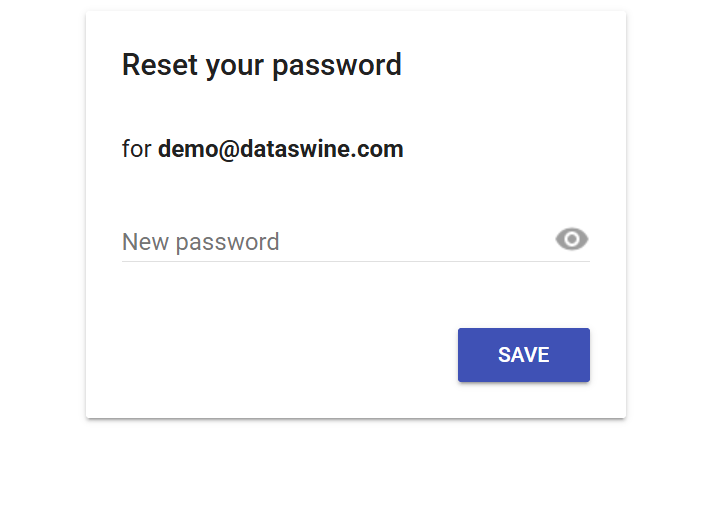This screenshot has height=529, width=703.
Task: Click the eye icon beside New password
Action: (572, 240)
